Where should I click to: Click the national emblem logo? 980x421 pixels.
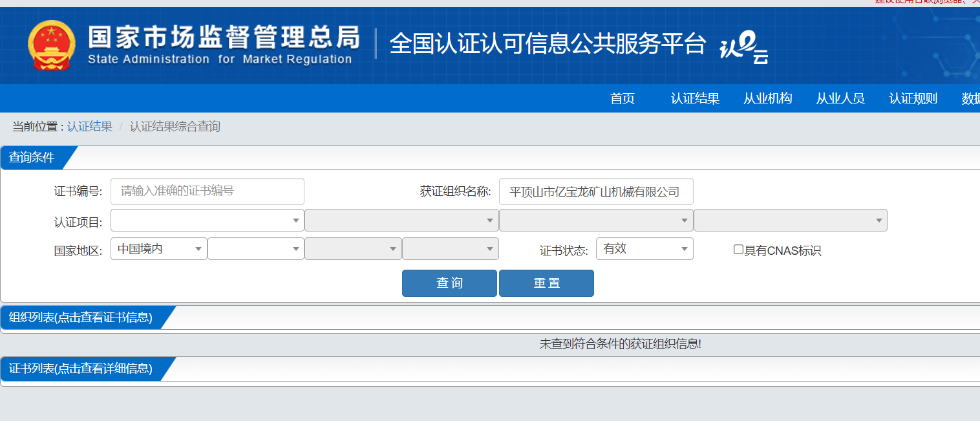pos(52,45)
